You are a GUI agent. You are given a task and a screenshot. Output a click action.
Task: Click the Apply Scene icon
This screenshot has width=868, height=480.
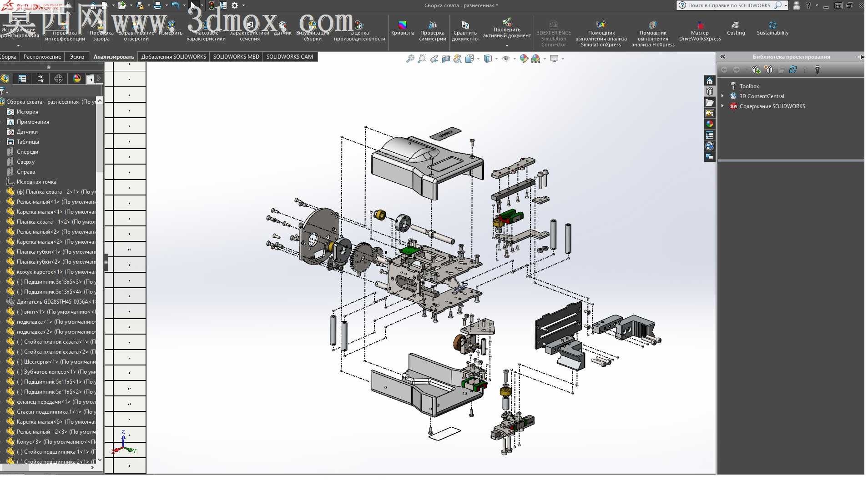pos(535,59)
